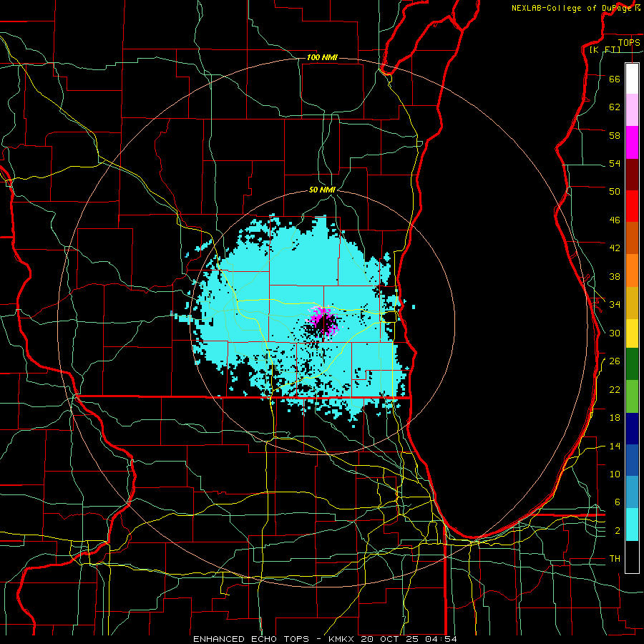Click the '50' legend value
This screenshot has width=644, height=644.
click(x=615, y=191)
